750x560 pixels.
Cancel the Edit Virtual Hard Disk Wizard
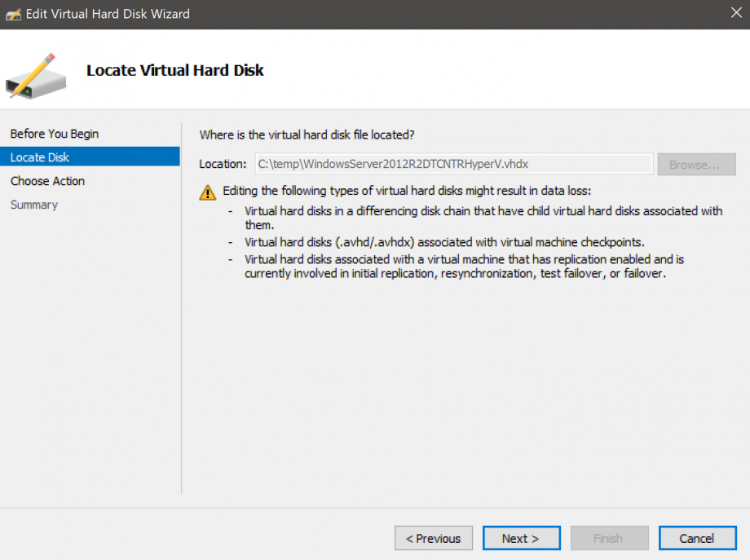pyautogui.click(x=697, y=538)
